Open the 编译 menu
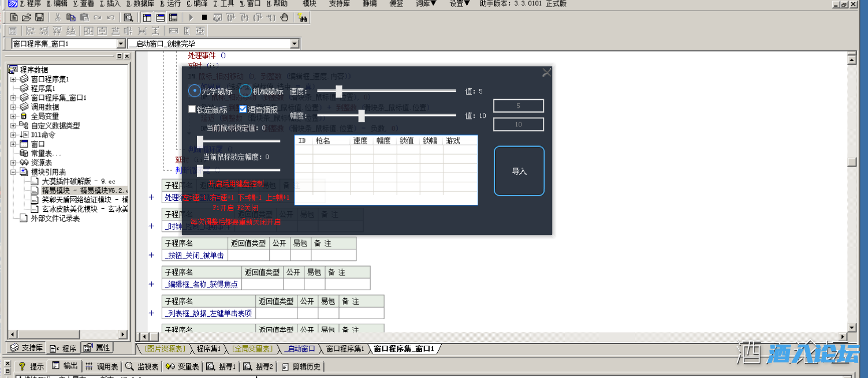The width and height of the screenshot is (868, 378). coord(196,3)
